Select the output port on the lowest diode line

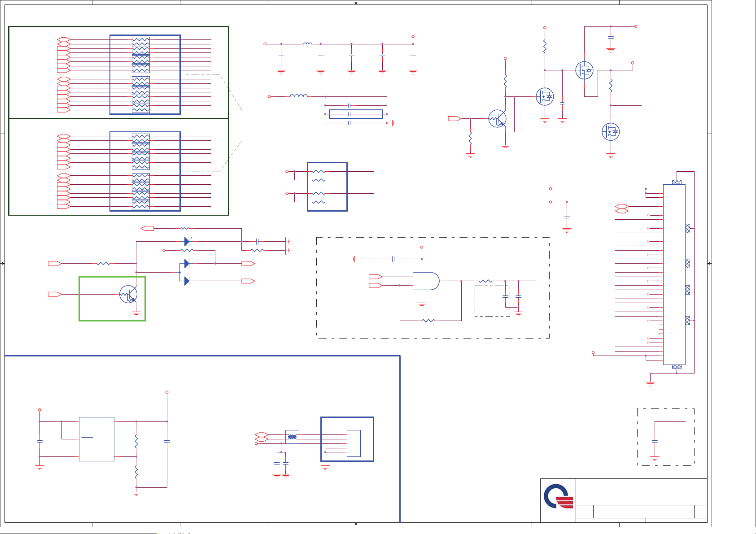coord(248,281)
